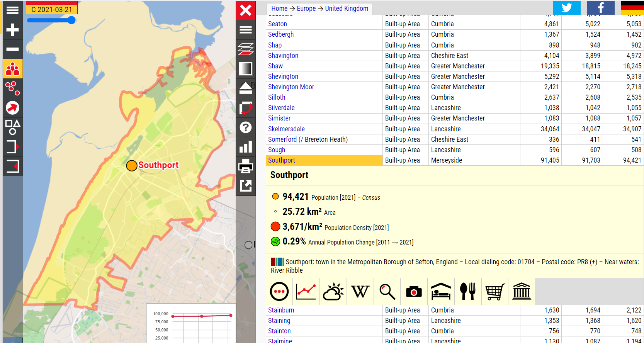The image size is (644, 343).
Task: Open the Silloth link
Action: [x=277, y=97]
